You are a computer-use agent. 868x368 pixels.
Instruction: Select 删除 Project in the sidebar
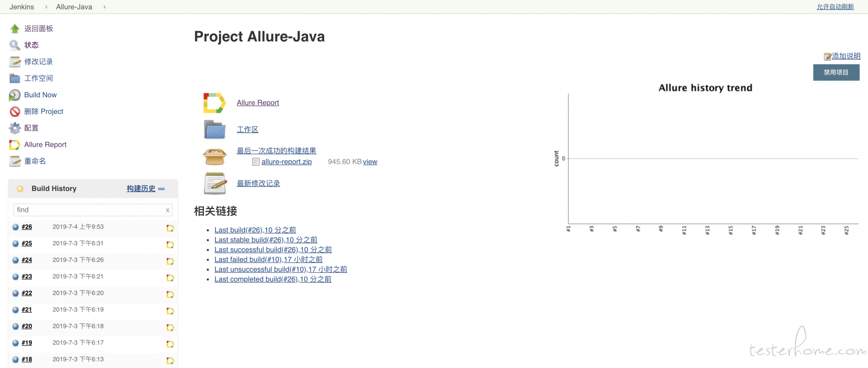tap(44, 111)
